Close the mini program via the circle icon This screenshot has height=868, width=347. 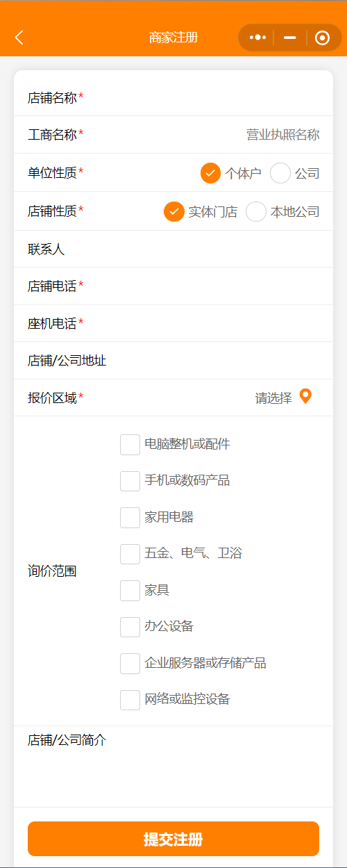322,38
